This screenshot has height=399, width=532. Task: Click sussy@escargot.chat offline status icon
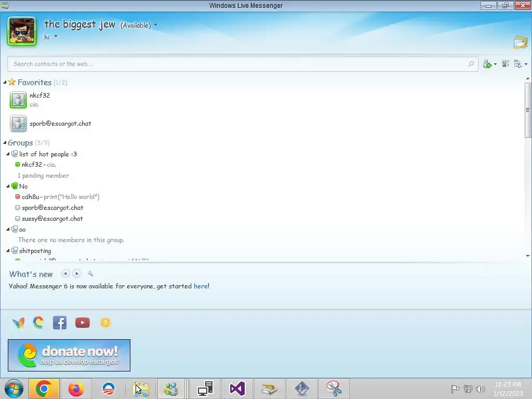point(18,218)
